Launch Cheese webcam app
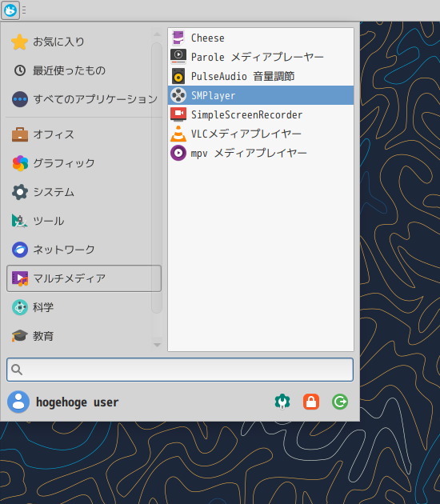This screenshot has height=504, width=440. [x=260, y=38]
